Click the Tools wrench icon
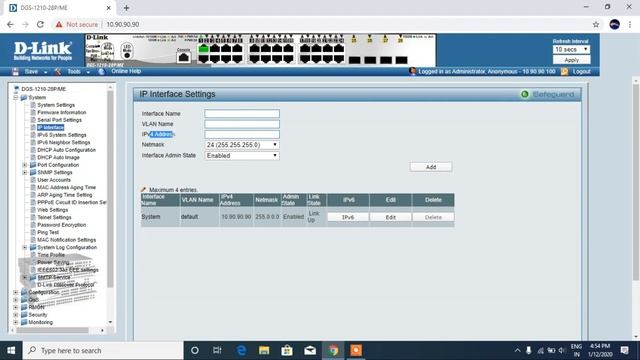 (x=58, y=71)
